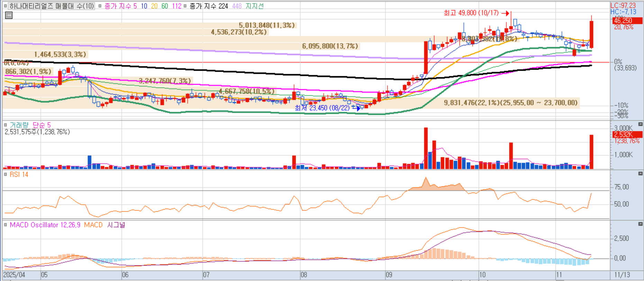Select the 거래량 label in volume panel

[19, 125]
